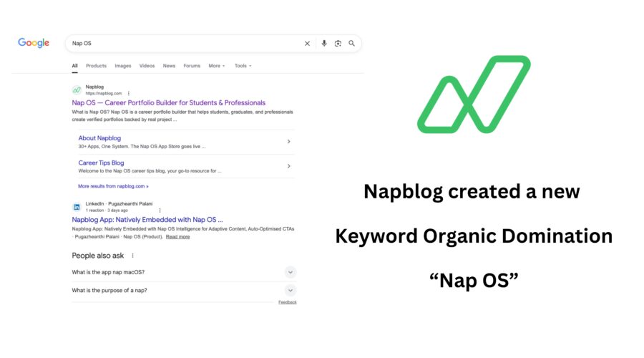
Task: Expand the About Napblog sitelink chevron
Action: coord(289,141)
